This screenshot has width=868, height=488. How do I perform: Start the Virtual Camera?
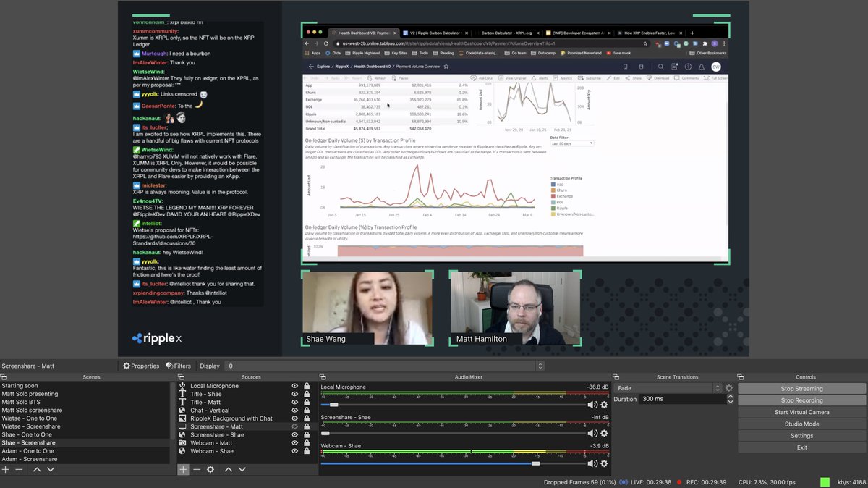tap(801, 412)
